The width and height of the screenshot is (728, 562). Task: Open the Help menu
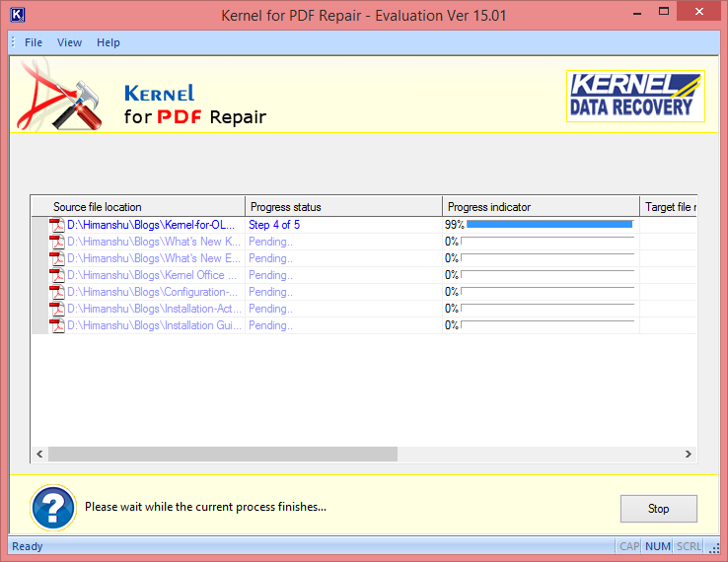point(109,42)
